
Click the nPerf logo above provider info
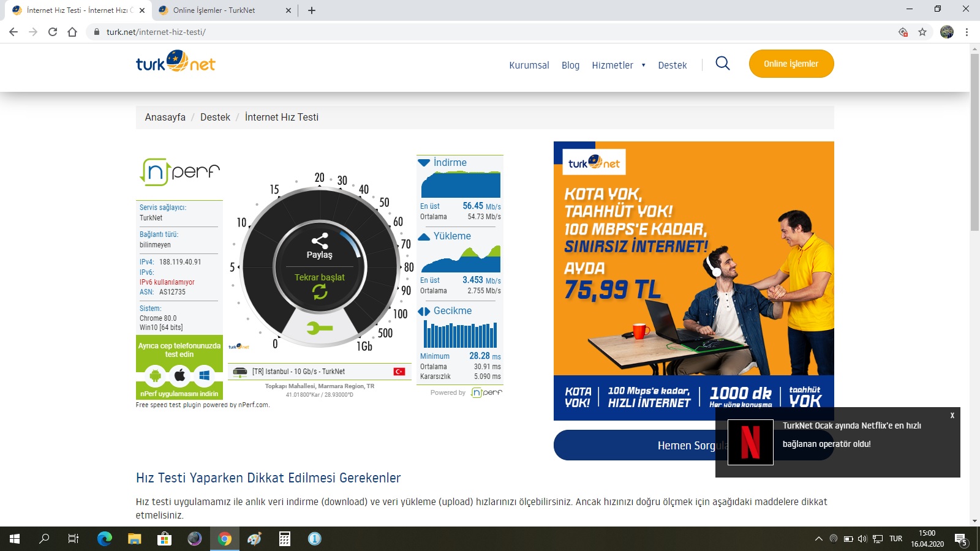(x=179, y=171)
